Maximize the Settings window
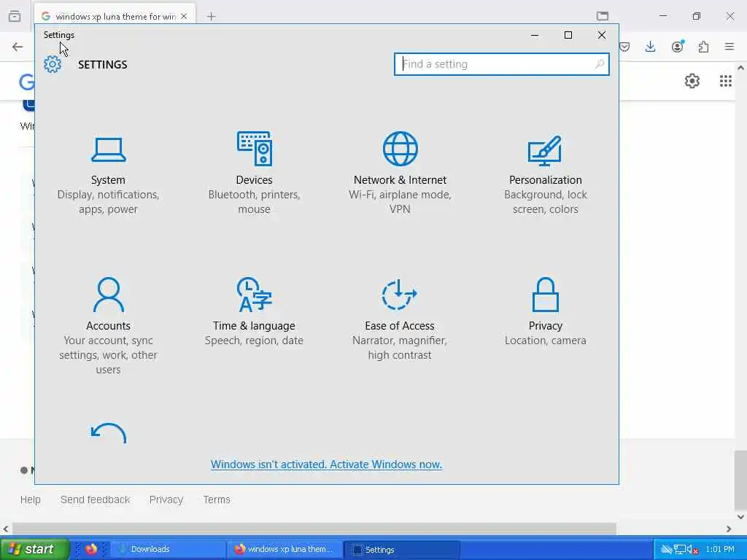This screenshot has width=747, height=560. [568, 35]
